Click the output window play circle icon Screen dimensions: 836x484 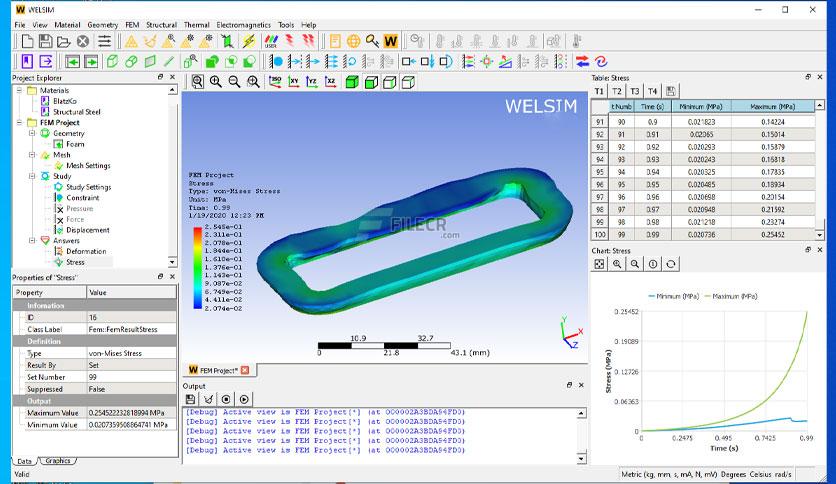[244, 399]
